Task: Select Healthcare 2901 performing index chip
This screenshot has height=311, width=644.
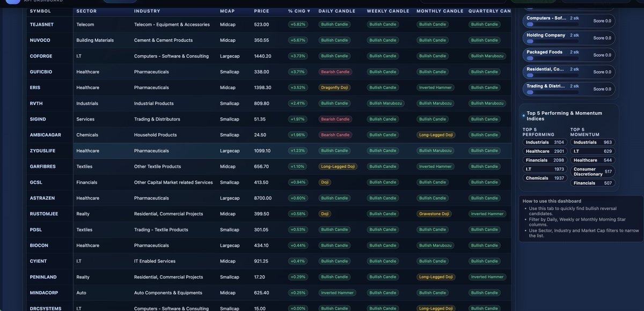Action: [545, 151]
